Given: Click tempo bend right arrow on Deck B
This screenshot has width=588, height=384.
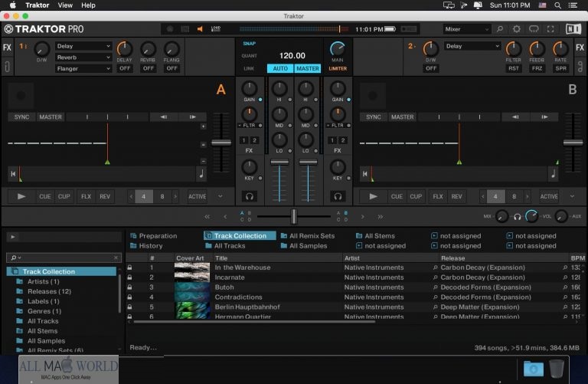Looking at the screenshot, I should coord(544,117).
